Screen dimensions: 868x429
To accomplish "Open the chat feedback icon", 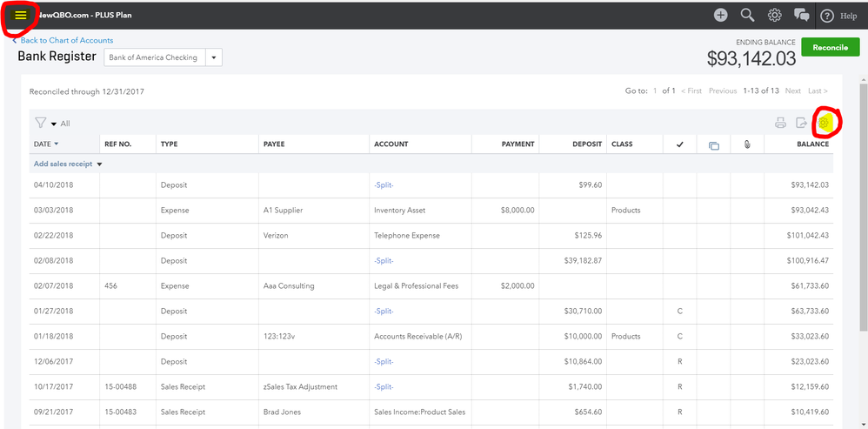I will [x=801, y=15].
